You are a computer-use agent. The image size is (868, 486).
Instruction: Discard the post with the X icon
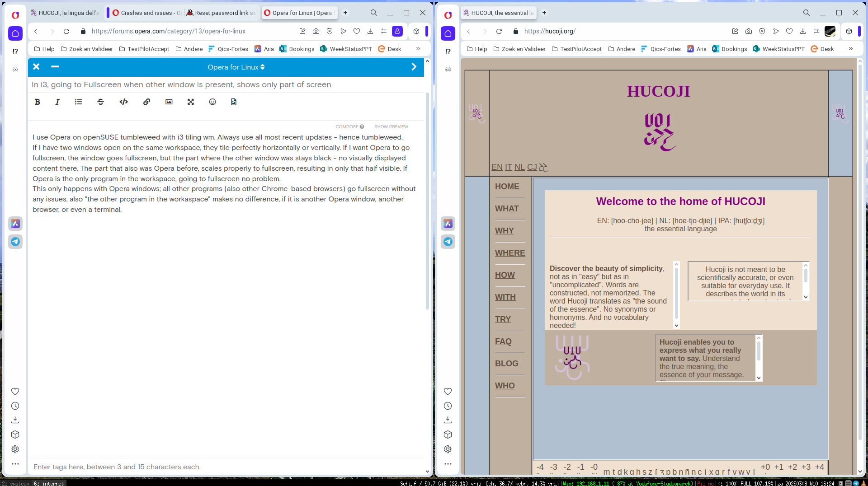click(37, 67)
